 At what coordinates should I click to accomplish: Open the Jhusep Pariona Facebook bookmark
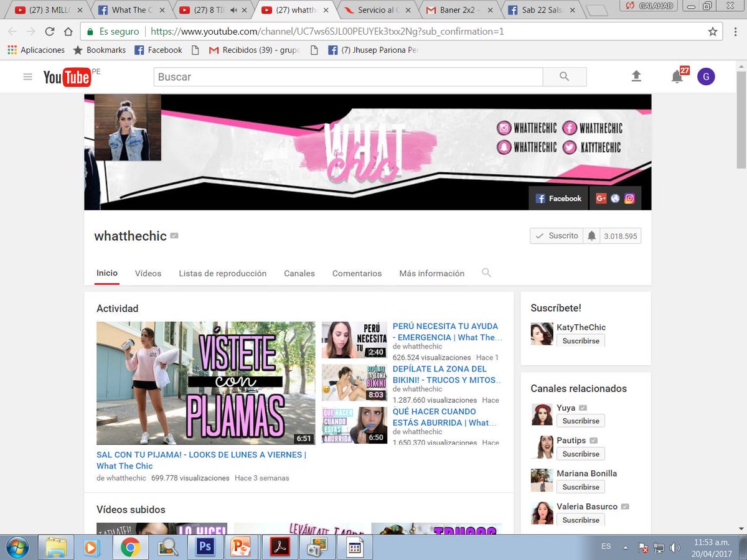pos(373,50)
